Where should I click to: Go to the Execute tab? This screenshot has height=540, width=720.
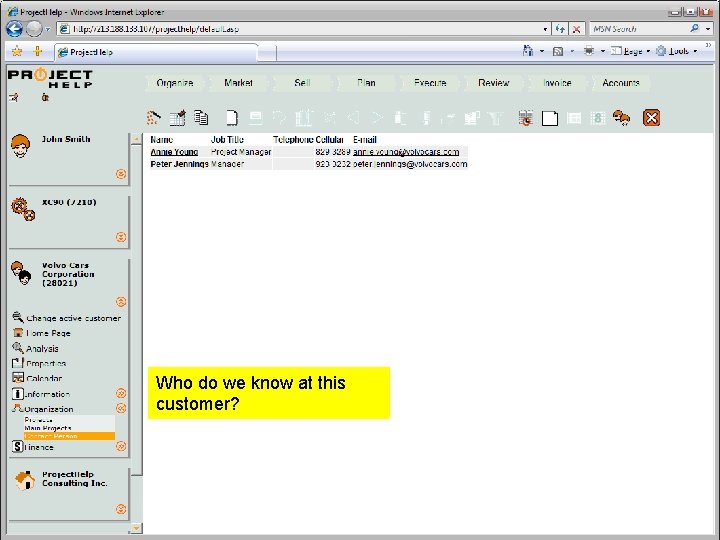(x=430, y=83)
